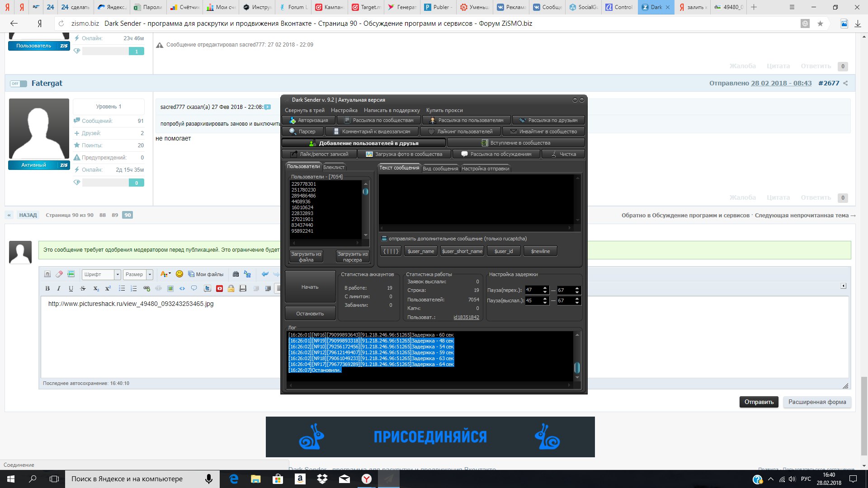The height and width of the screenshot is (488, 868).
Task: Click Загрузить из файла button
Action: 306,257
